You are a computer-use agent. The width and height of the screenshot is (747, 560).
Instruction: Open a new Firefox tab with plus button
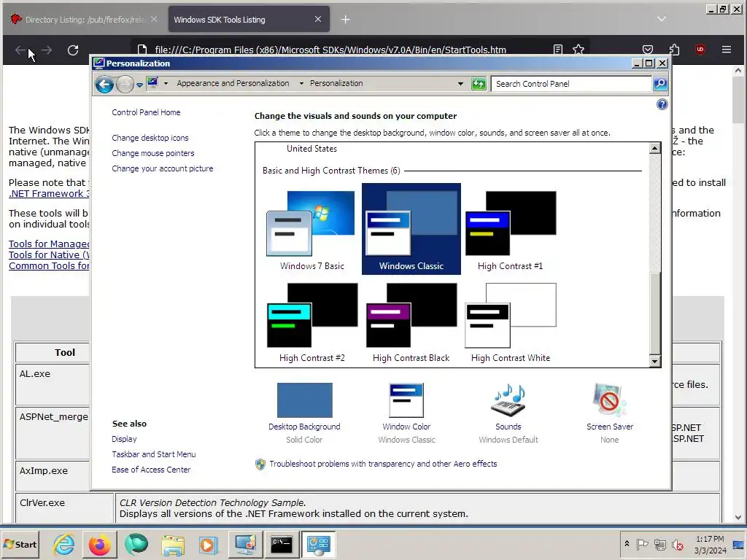tap(345, 19)
